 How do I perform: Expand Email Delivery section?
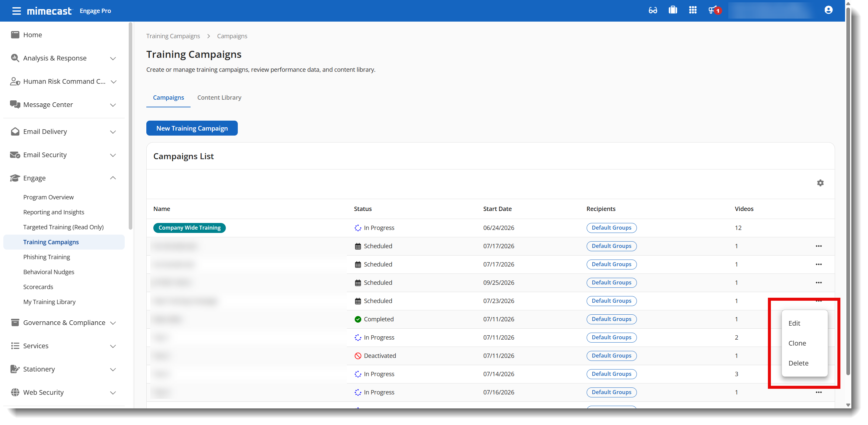pos(113,132)
